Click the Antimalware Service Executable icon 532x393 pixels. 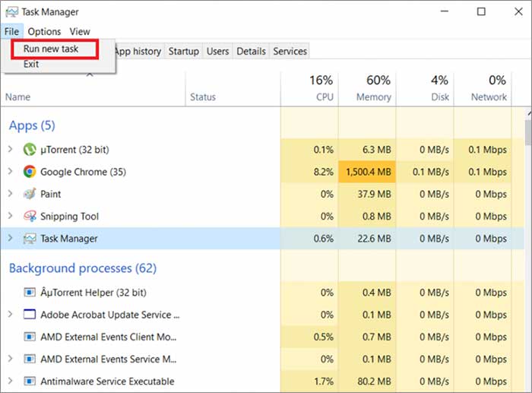coord(30,381)
